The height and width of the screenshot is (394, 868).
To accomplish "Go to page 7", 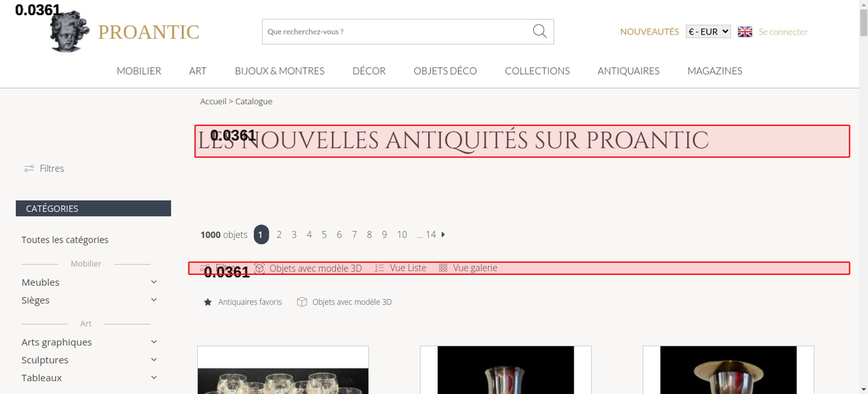I will coord(355,235).
